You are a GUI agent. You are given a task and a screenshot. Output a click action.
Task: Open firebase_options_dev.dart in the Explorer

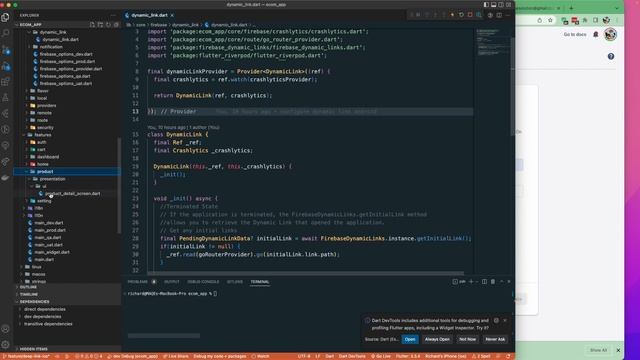[66, 54]
